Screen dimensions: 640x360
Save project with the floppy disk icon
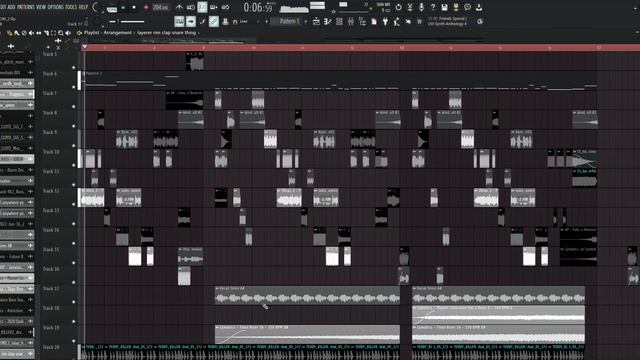coord(444,7)
